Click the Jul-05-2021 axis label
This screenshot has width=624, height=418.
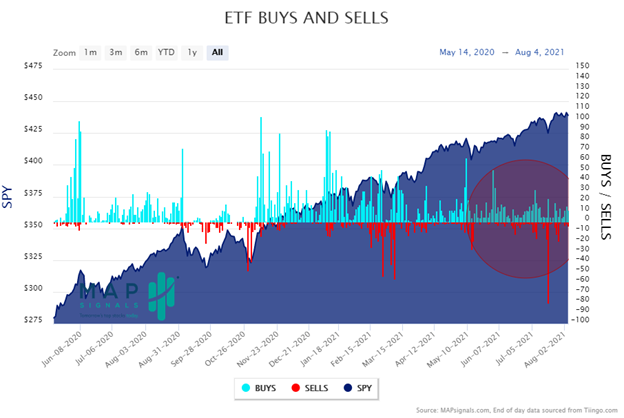(515, 348)
